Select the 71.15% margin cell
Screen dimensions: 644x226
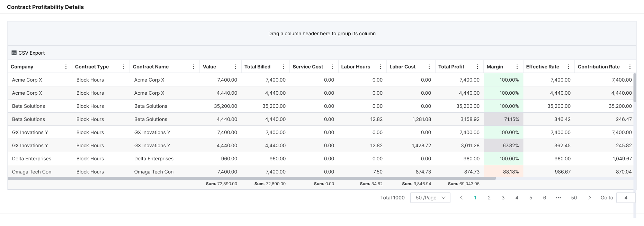tap(503, 119)
